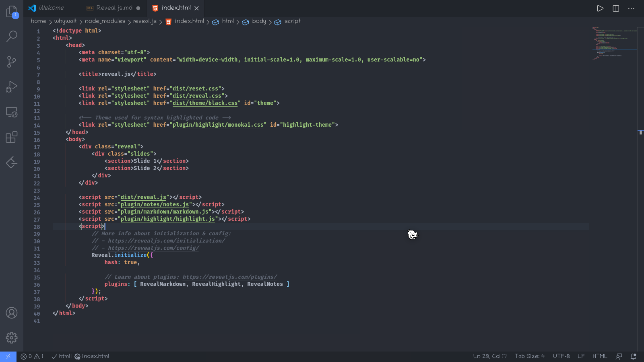This screenshot has height=362, width=644.
Task: Close the index.html tab
Action: pyautogui.click(x=196, y=8)
